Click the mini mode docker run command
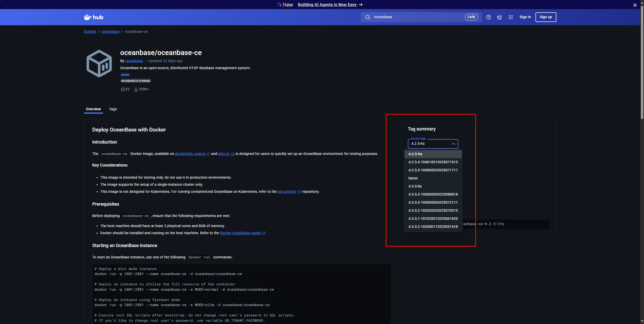The width and height of the screenshot is (644, 324). coord(168,274)
